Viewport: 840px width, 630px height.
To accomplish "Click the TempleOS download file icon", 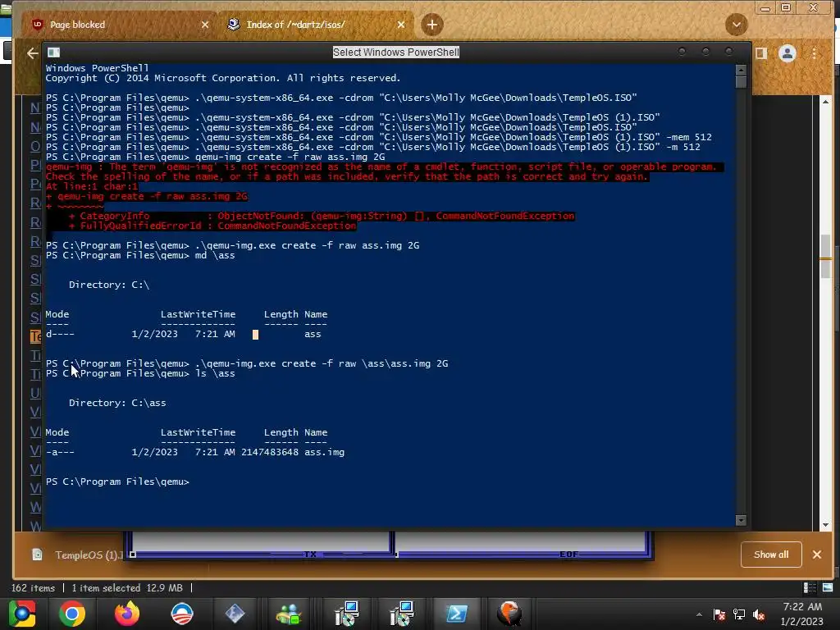I will (x=37, y=555).
